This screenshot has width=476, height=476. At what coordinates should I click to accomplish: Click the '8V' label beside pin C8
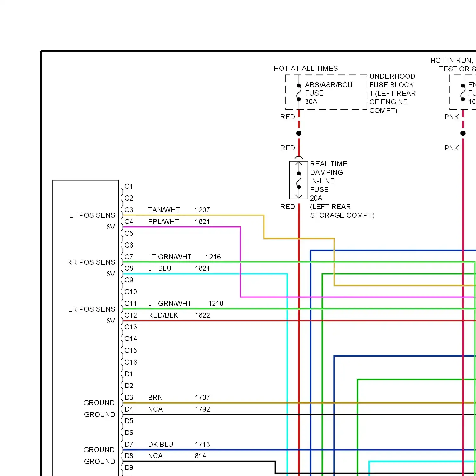tap(110, 274)
